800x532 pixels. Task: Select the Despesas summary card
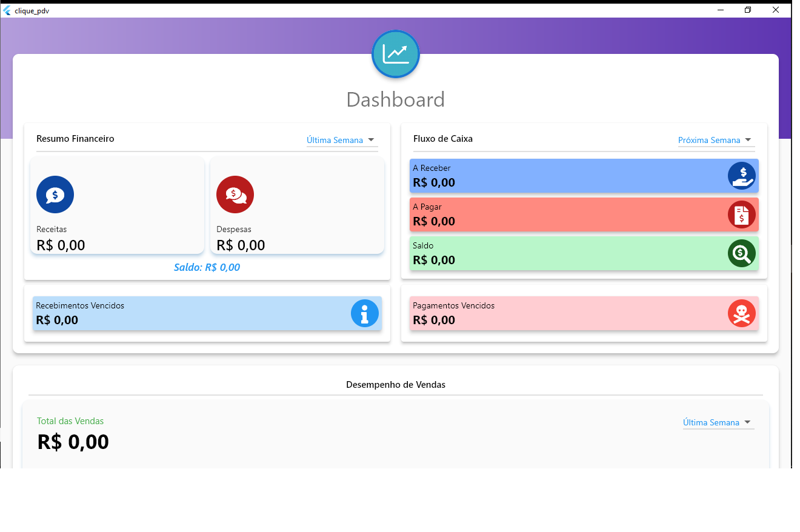pos(297,206)
